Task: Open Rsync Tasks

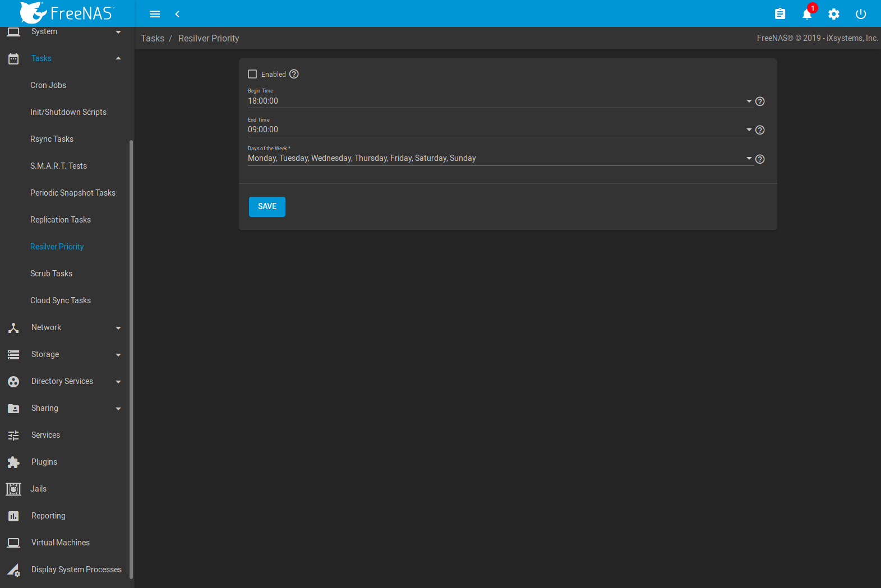Action: click(52, 139)
